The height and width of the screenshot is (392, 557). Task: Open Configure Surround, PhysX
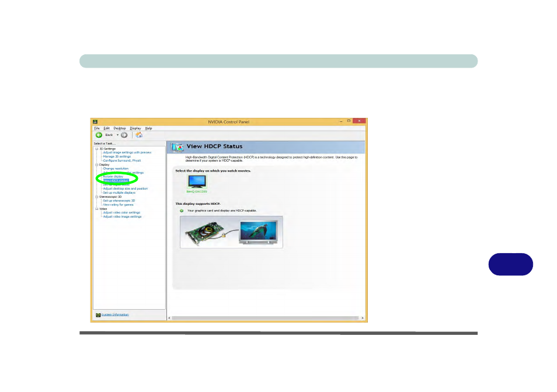tap(122, 160)
